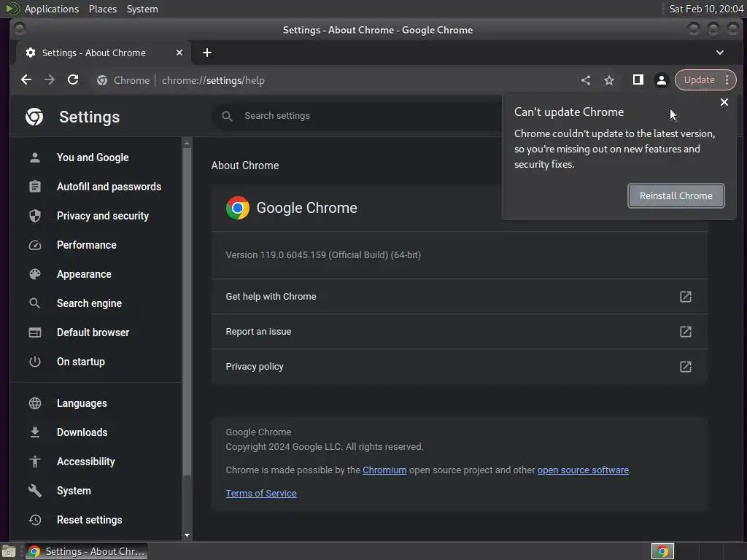
Task: Open Chrome's three-dot menu next to Update
Action: 727,80
